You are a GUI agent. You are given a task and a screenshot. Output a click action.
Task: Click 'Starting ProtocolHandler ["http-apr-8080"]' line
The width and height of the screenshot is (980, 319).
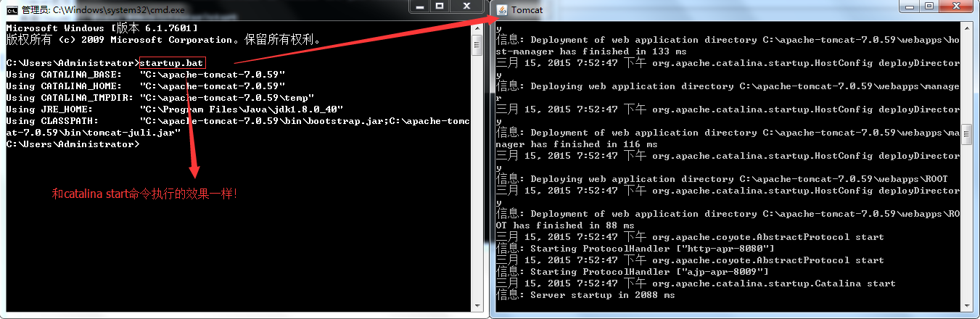coord(635,249)
